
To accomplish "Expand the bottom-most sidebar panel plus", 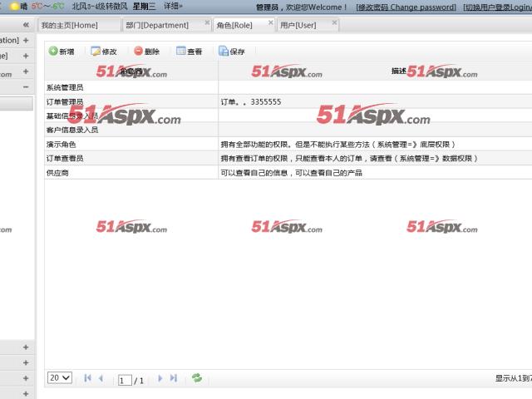I will [x=26, y=393].
